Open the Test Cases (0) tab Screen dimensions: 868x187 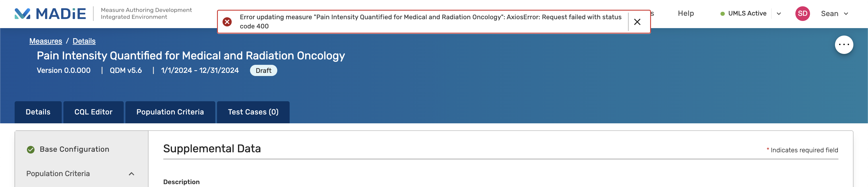coord(253,112)
